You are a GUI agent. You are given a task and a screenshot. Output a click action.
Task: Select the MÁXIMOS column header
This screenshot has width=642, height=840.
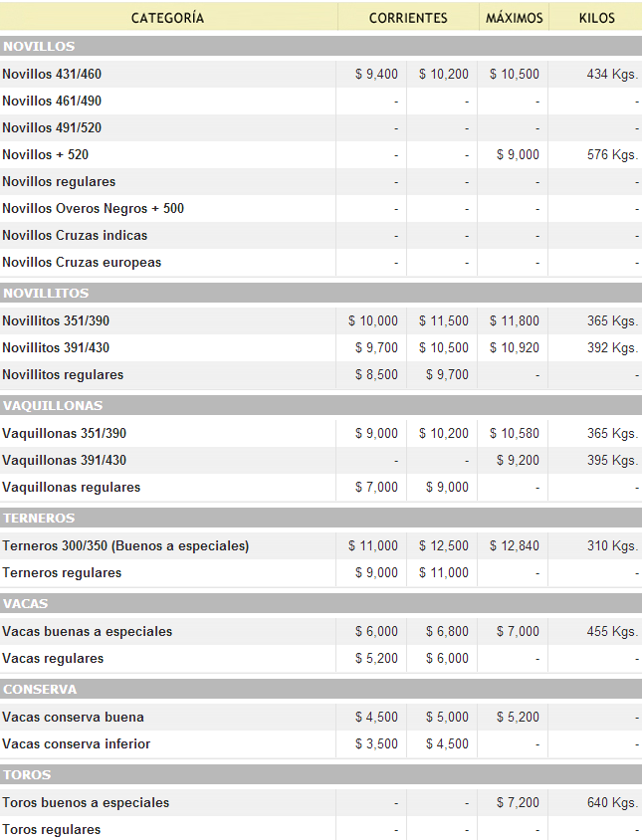515,18
